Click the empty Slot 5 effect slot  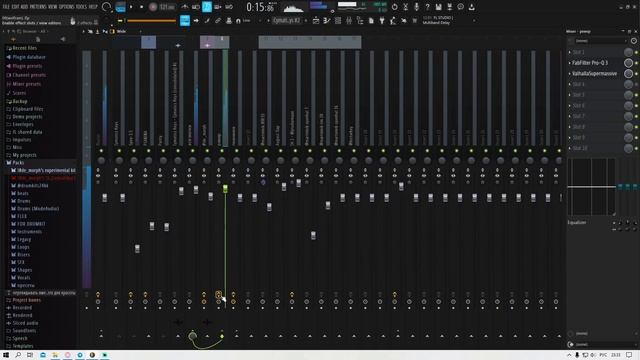(x=596, y=95)
